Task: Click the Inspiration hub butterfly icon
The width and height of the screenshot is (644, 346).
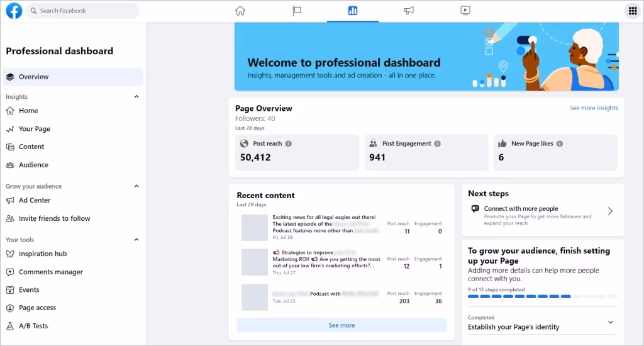Action: pyautogui.click(x=10, y=254)
